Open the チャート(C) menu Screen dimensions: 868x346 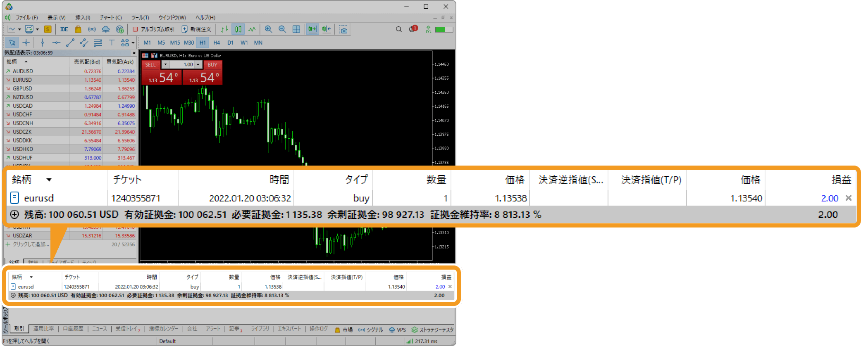pyautogui.click(x=111, y=17)
